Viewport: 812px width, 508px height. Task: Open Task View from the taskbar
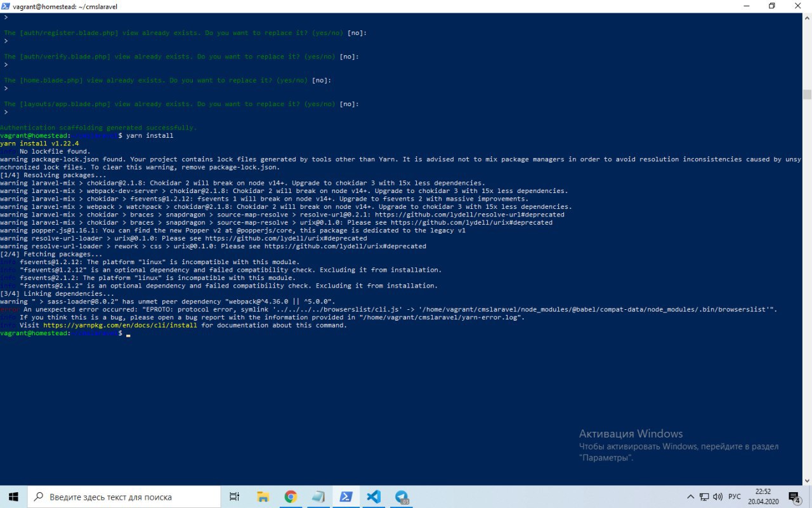tap(234, 497)
